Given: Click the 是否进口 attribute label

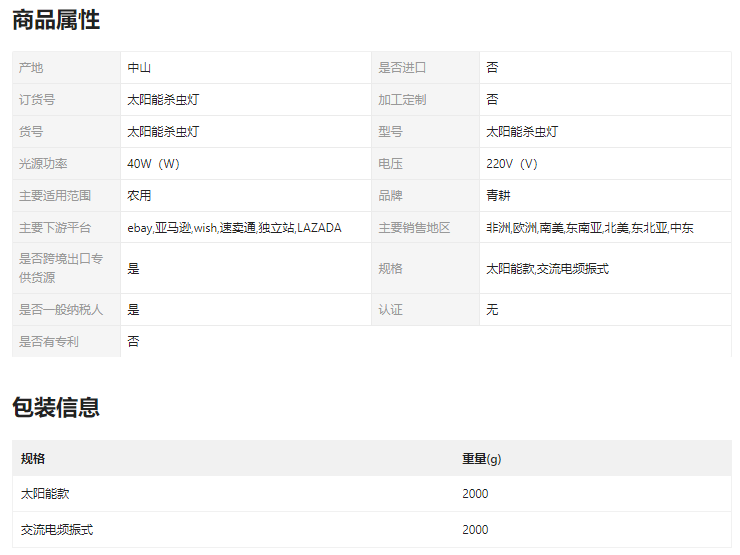Looking at the screenshot, I should point(402,68).
